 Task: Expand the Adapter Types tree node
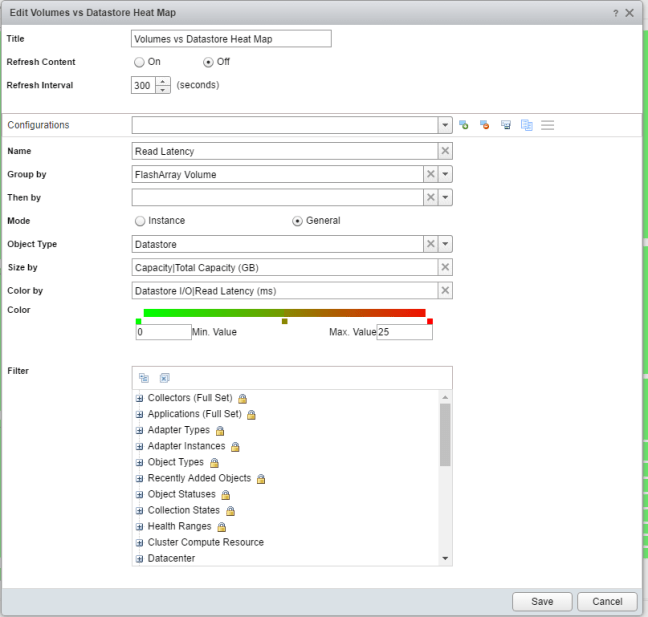click(x=139, y=430)
